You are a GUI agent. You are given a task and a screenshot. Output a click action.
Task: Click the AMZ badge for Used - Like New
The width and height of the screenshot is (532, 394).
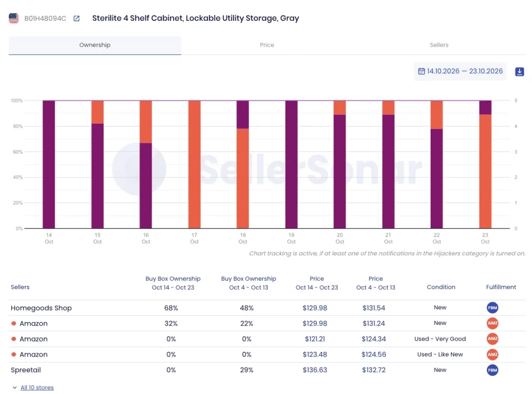click(493, 355)
